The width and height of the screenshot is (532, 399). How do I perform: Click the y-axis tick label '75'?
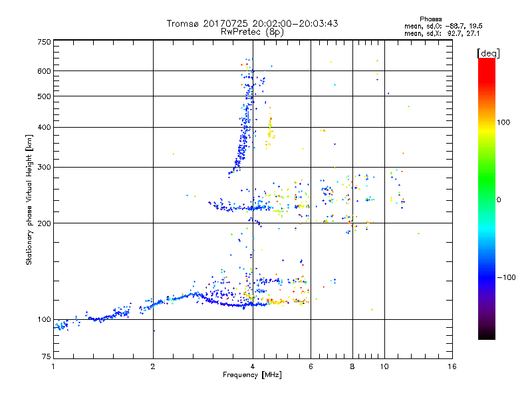click(47, 356)
